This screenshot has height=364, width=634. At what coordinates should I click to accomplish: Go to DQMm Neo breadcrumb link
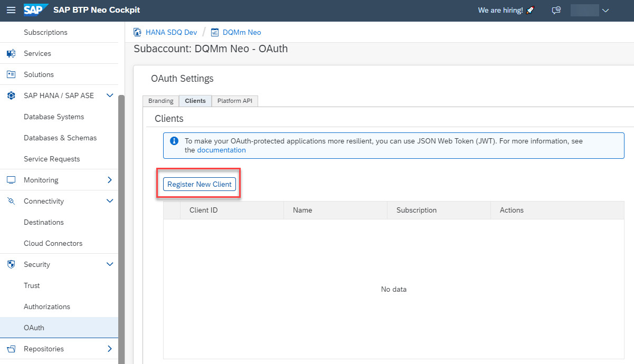click(x=242, y=32)
